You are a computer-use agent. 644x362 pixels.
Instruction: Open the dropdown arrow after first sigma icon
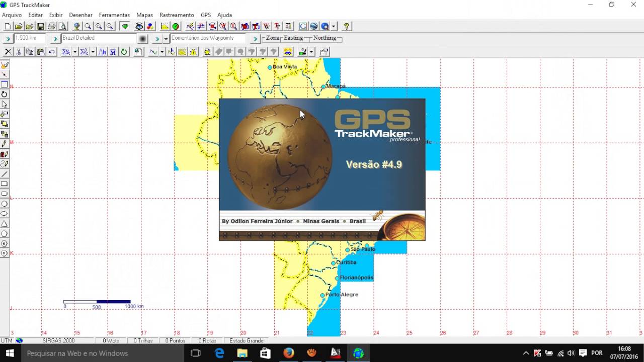point(75,52)
